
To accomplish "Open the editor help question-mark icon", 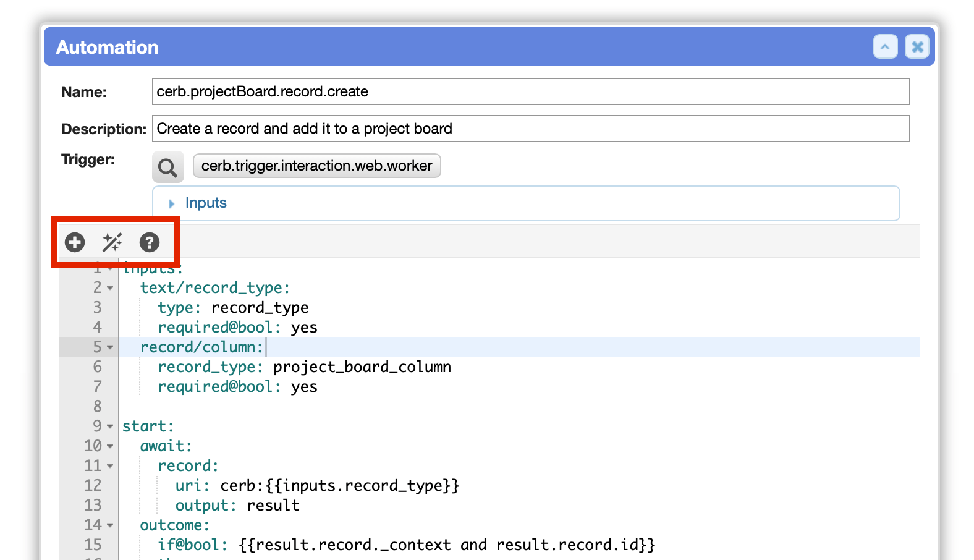I will (149, 242).
